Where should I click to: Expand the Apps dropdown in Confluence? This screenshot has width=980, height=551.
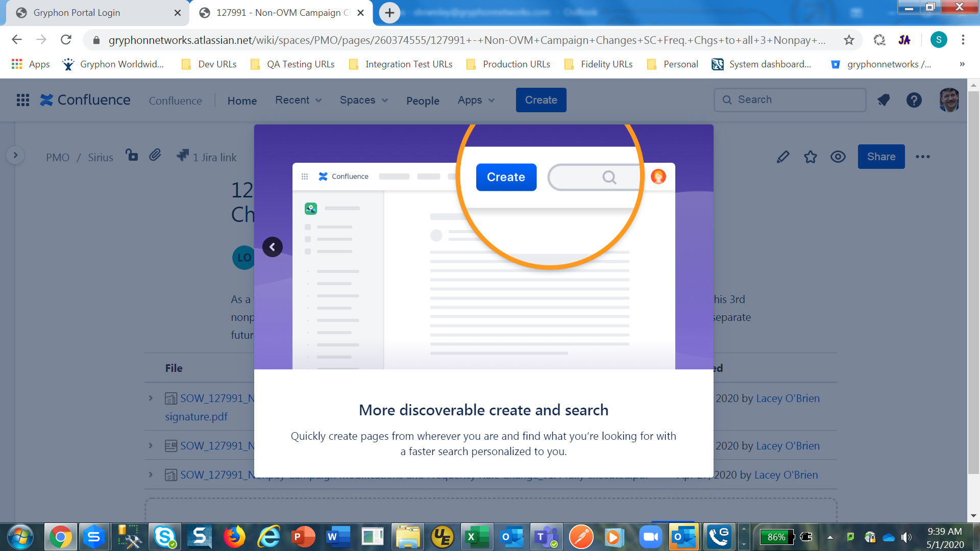click(x=476, y=100)
